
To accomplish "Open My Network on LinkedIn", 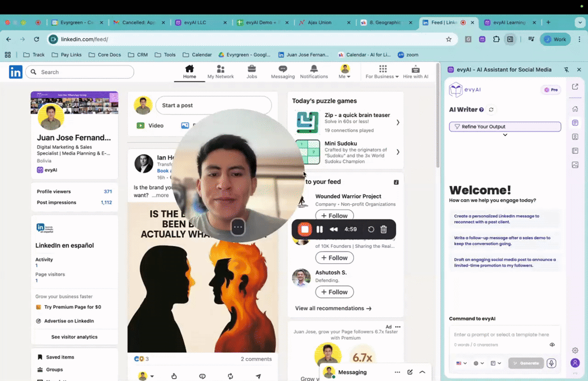I will pos(220,71).
